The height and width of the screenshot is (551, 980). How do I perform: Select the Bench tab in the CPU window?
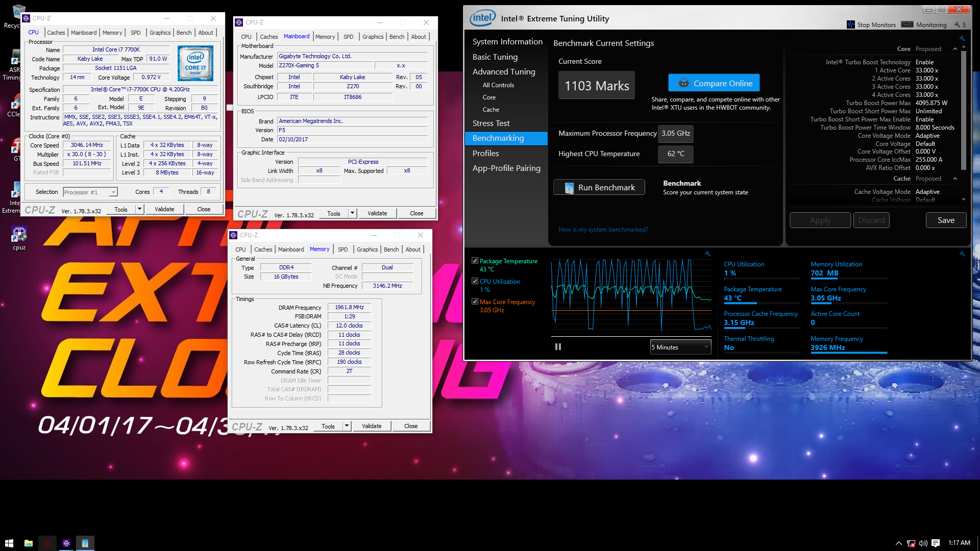point(184,33)
